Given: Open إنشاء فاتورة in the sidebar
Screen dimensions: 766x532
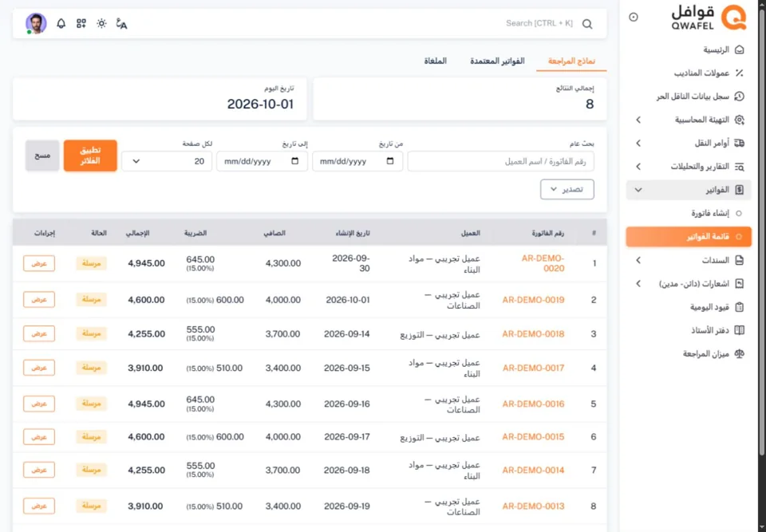Looking at the screenshot, I should [x=689, y=214].
